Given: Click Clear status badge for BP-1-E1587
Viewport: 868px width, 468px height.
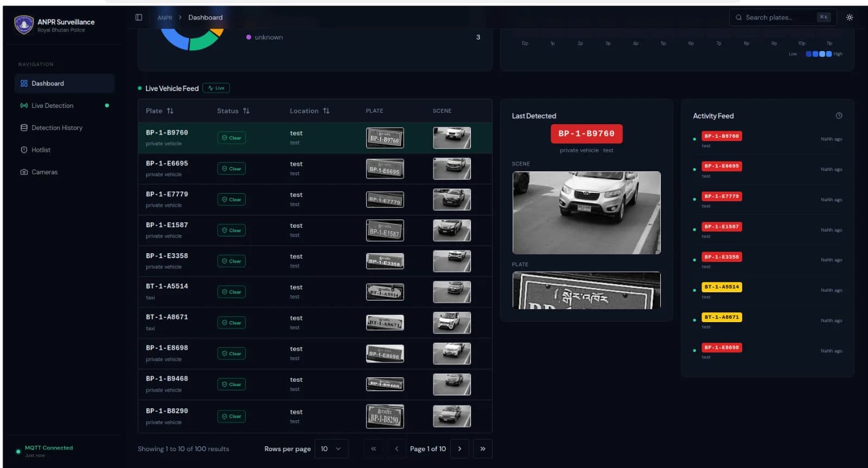Looking at the screenshot, I should tap(232, 230).
